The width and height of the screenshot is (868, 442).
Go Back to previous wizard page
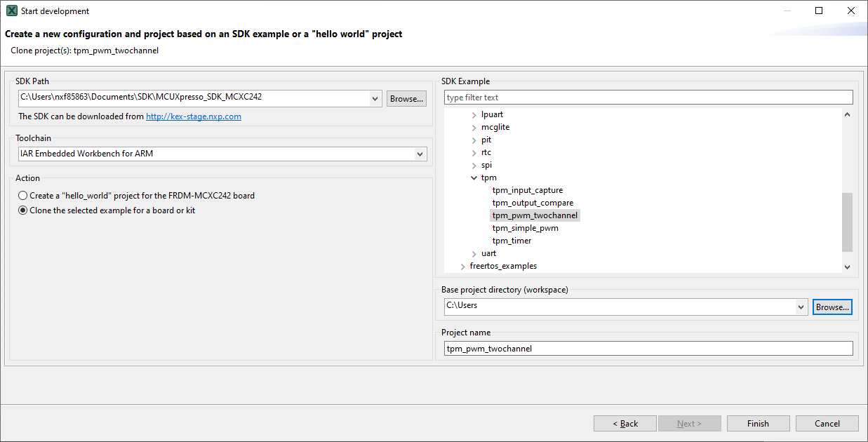coord(625,424)
